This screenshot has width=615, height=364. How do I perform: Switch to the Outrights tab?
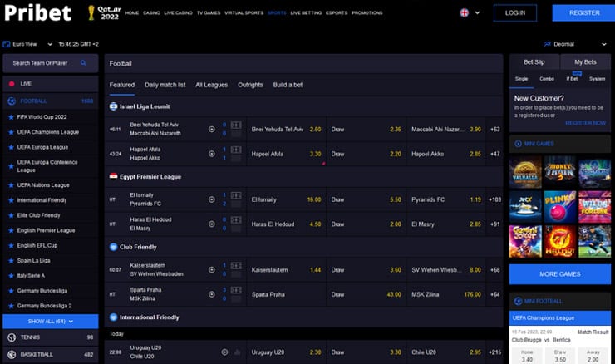pyautogui.click(x=250, y=85)
